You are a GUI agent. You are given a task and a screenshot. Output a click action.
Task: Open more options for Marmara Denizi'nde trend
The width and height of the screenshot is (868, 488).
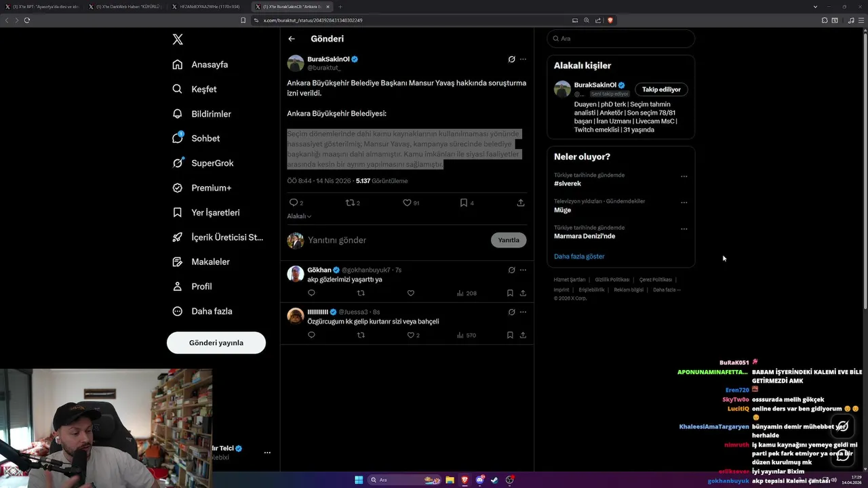[684, 228]
